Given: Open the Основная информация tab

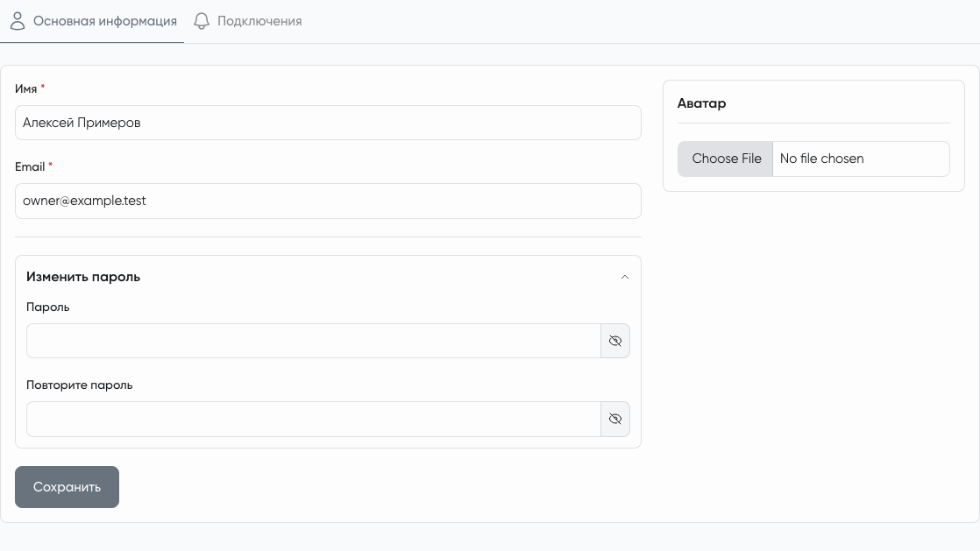Looking at the screenshot, I should tap(93, 21).
